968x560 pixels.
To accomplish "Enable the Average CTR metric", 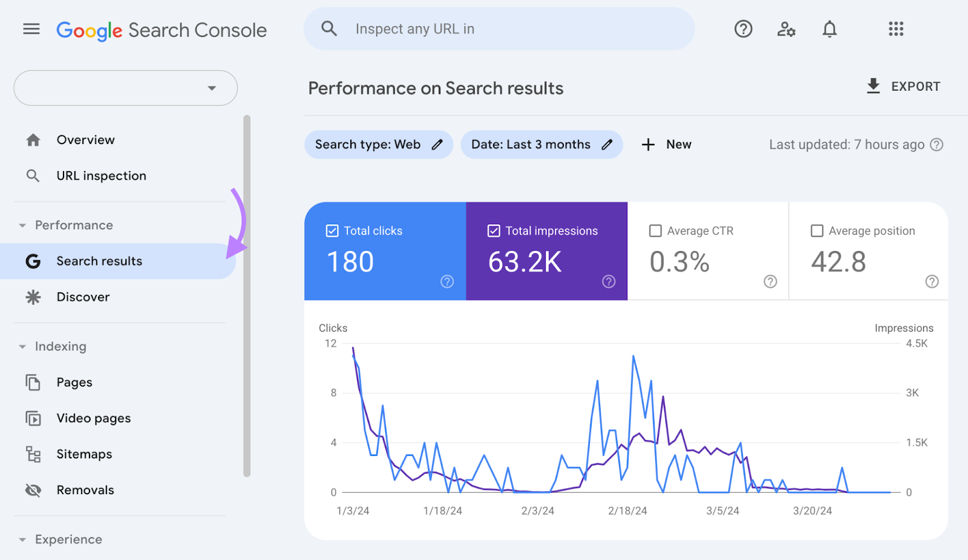I will pyautogui.click(x=655, y=230).
